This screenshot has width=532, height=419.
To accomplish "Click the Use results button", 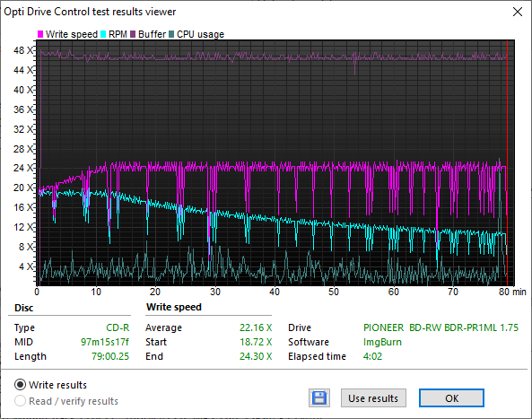I will (373, 398).
